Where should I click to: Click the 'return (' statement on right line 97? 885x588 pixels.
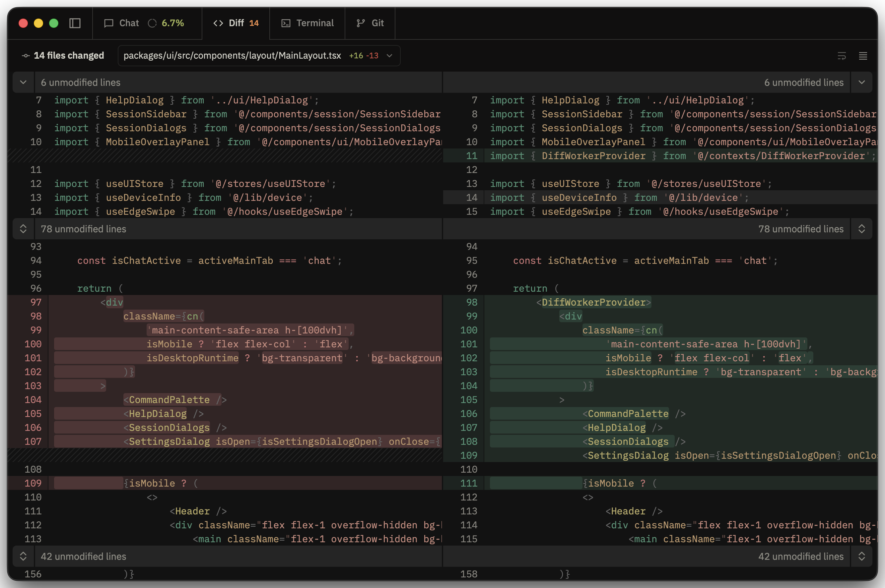[x=536, y=288]
